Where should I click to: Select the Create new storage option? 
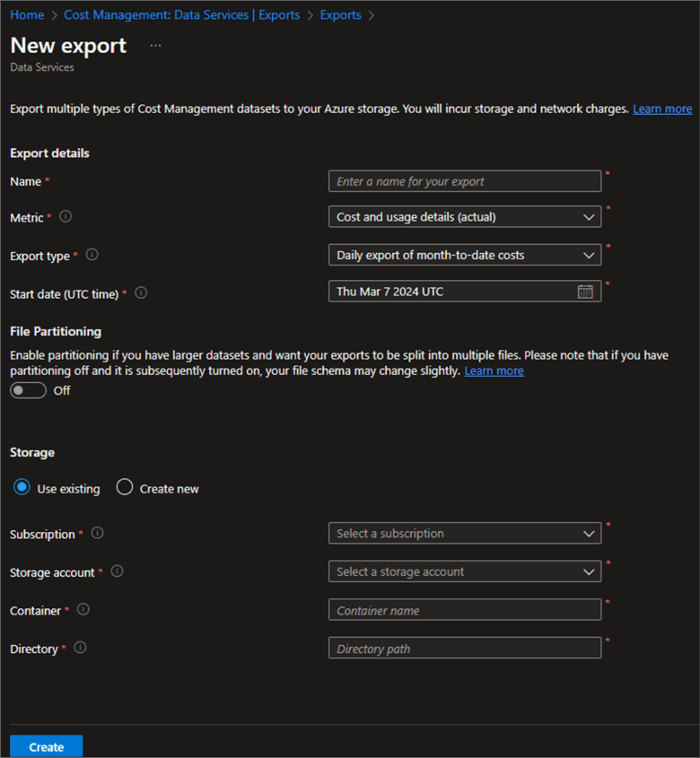(x=125, y=488)
